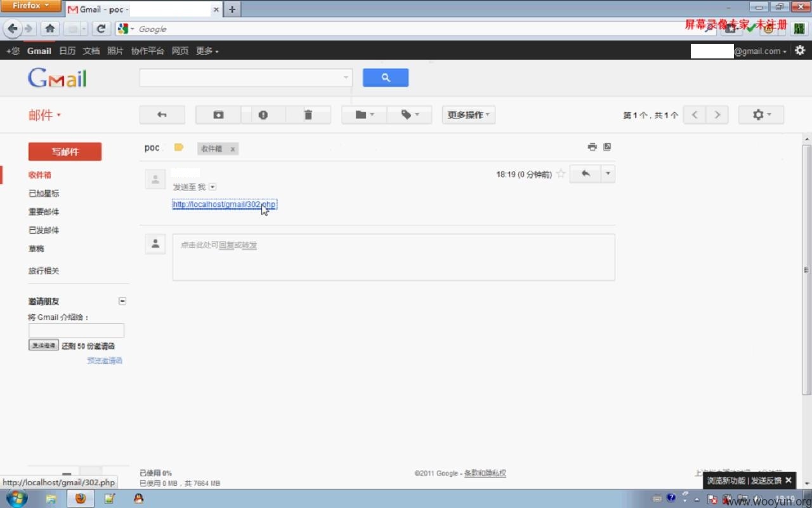Click the browser back arrow button
812x508 pixels.
coord(12,29)
